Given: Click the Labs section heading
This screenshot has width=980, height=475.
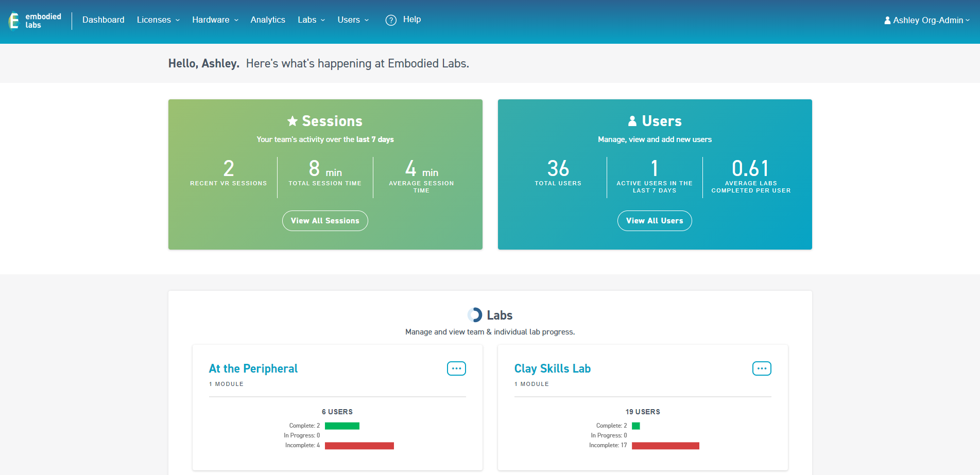Looking at the screenshot, I should pyautogui.click(x=500, y=315).
